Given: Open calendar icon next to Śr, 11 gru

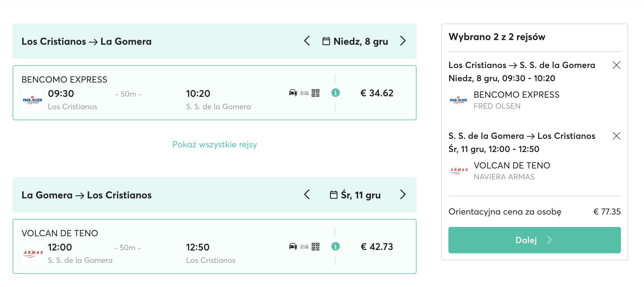Looking at the screenshot, I should 334,195.
